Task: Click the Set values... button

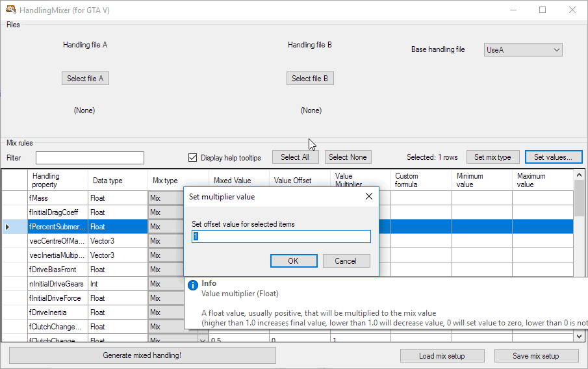Action: pyautogui.click(x=554, y=157)
